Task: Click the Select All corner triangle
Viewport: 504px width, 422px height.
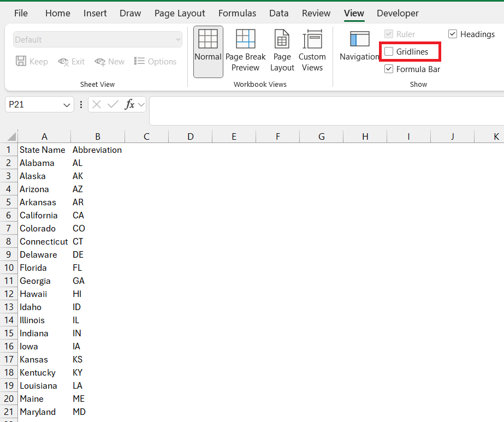Action: click(11, 136)
